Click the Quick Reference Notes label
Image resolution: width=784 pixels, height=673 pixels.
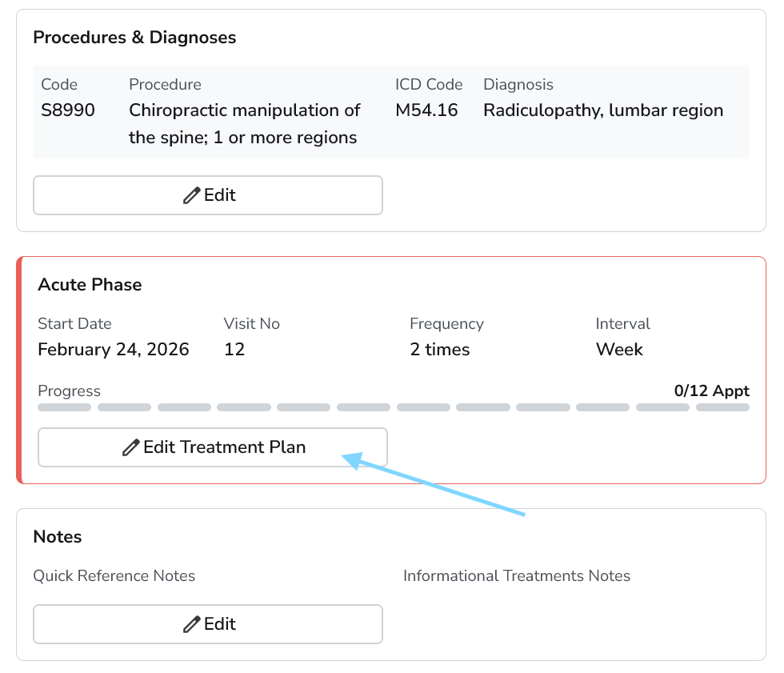114,575
